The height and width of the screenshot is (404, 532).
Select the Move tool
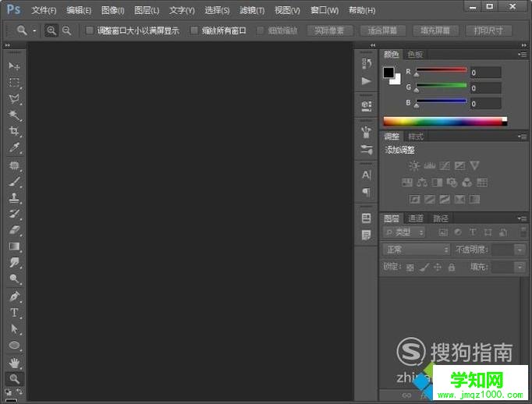coord(14,66)
